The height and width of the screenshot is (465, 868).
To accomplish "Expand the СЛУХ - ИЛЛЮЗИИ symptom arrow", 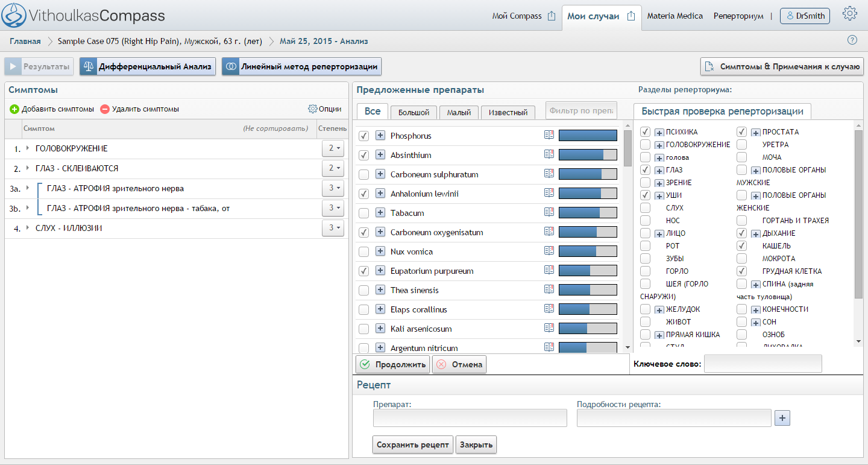I will pyautogui.click(x=28, y=228).
